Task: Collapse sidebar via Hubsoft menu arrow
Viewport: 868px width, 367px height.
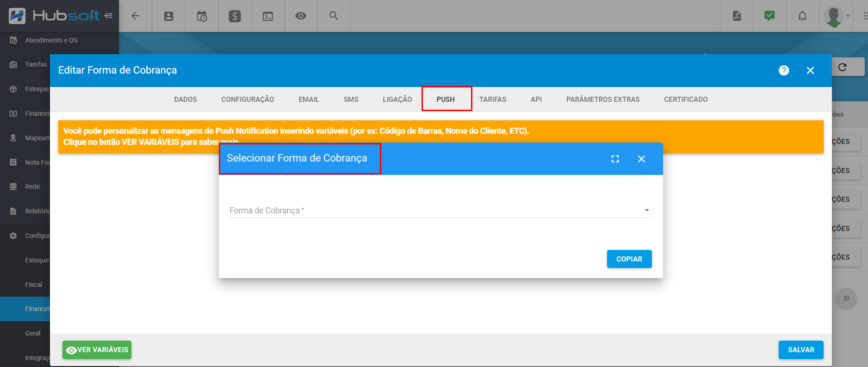Action: tap(108, 16)
